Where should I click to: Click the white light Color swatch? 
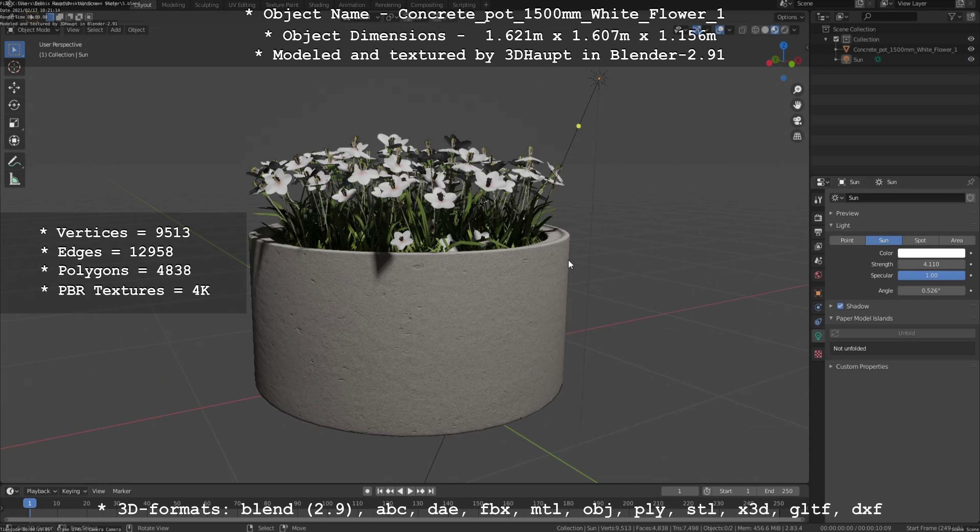tap(931, 253)
